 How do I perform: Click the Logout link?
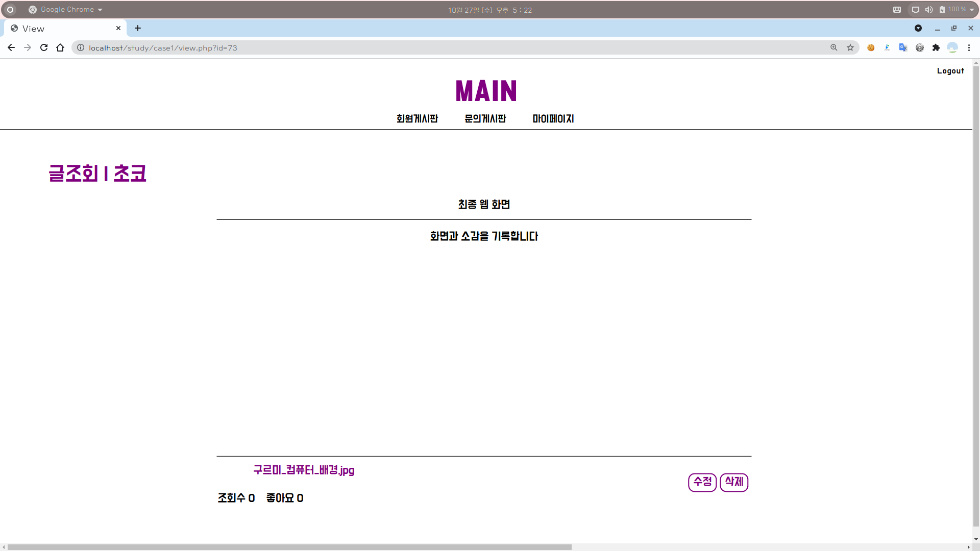click(x=950, y=71)
